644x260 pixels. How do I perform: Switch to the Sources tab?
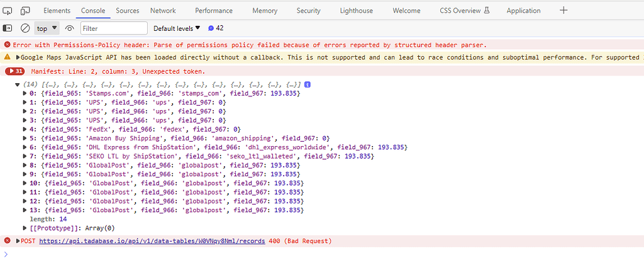point(127,11)
